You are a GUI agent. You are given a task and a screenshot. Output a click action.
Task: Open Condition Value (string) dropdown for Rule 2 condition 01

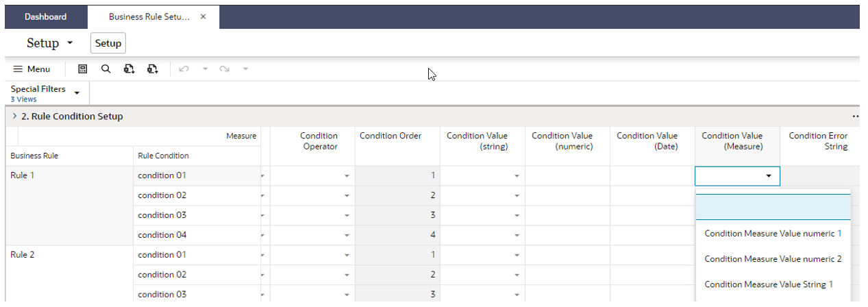pyautogui.click(x=517, y=256)
